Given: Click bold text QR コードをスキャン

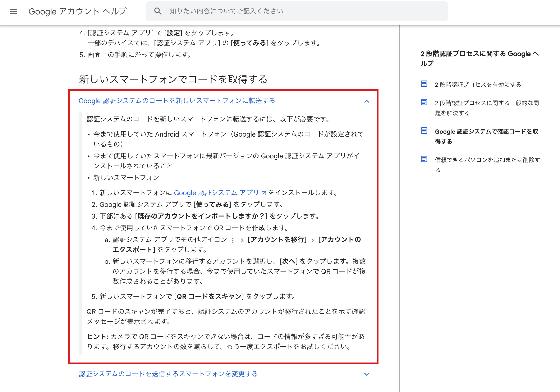Looking at the screenshot, I should pyautogui.click(x=209, y=296).
